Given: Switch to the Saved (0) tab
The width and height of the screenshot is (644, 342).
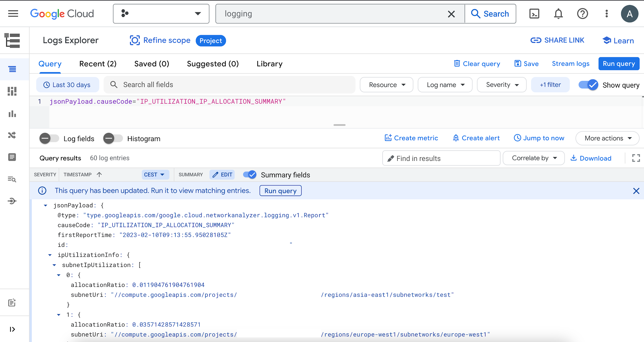Looking at the screenshot, I should pos(152,64).
